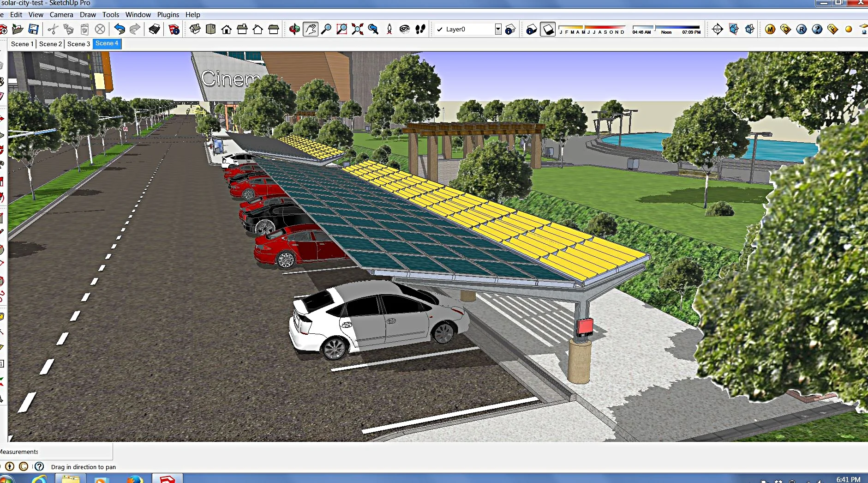Save the model with floppy icon

(33, 29)
